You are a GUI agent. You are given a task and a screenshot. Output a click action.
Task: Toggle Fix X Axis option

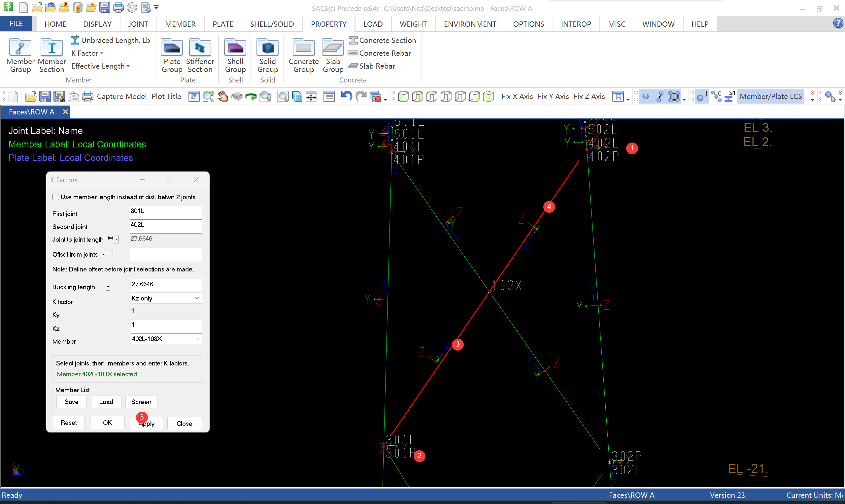pyautogui.click(x=517, y=96)
